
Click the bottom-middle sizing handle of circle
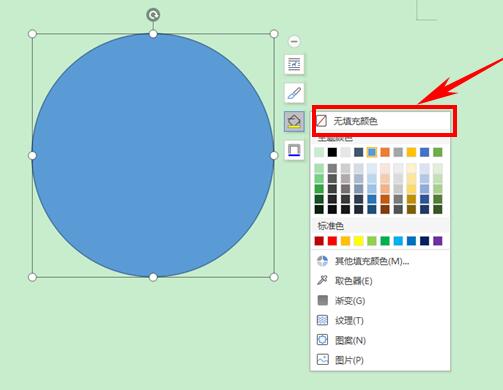point(153,277)
